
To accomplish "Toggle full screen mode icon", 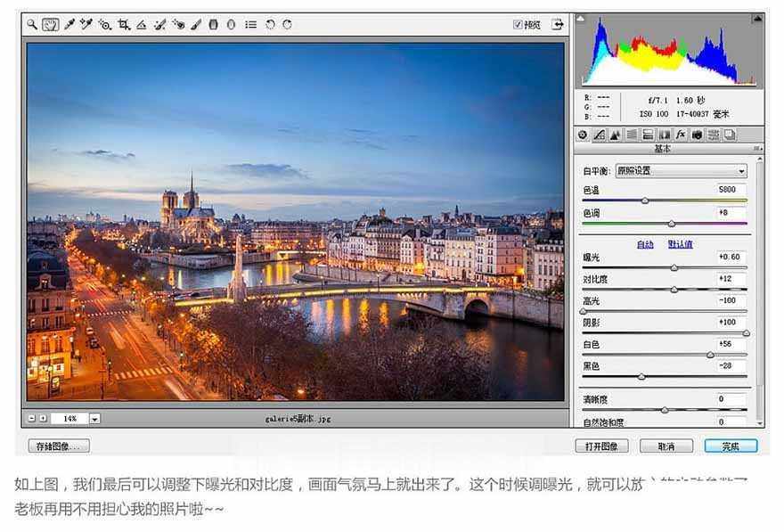I will coord(558,24).
